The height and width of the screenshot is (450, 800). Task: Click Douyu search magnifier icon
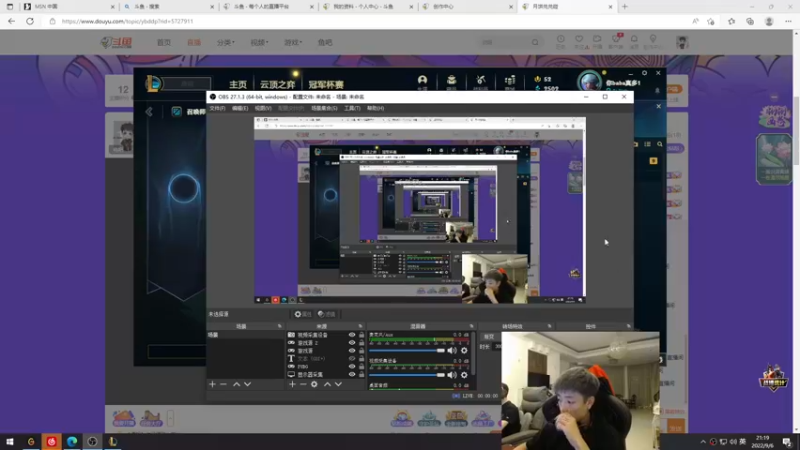point(535,42)
